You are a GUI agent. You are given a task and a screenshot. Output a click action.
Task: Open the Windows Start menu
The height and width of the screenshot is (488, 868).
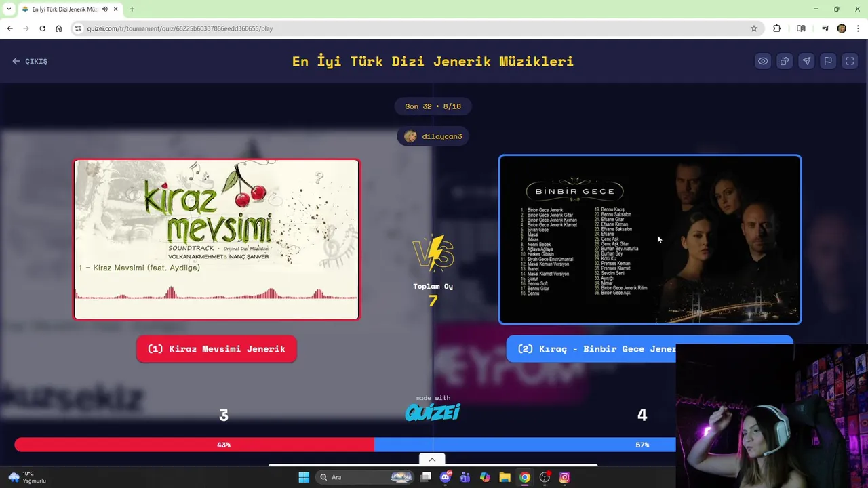point(304,477)
